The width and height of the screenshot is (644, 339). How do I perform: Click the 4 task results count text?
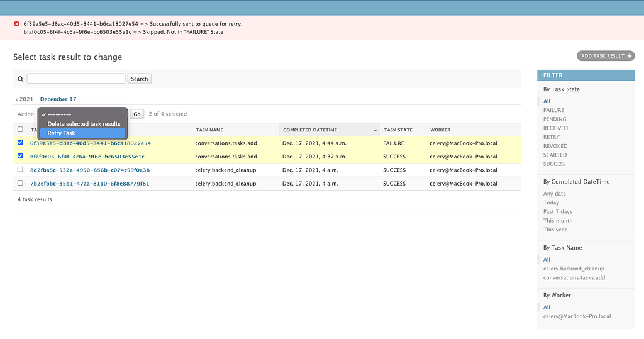[35, 199]
